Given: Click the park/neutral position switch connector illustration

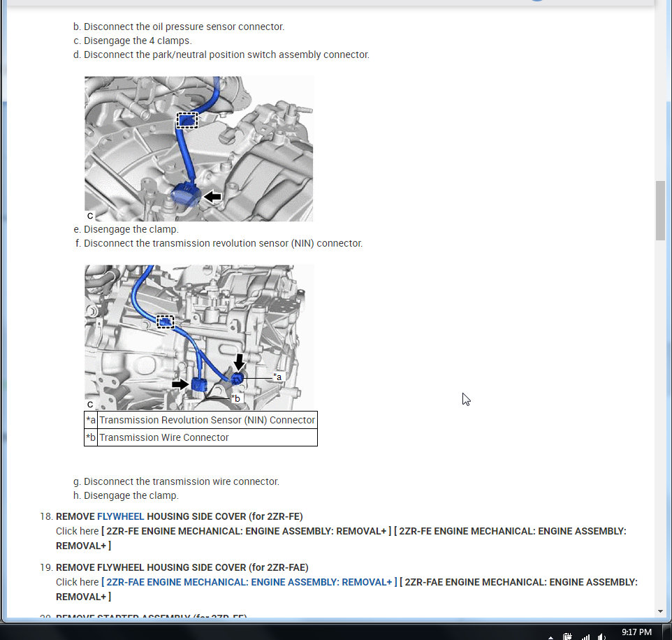Looking at the screenshot, I should (x=198, y=149).
